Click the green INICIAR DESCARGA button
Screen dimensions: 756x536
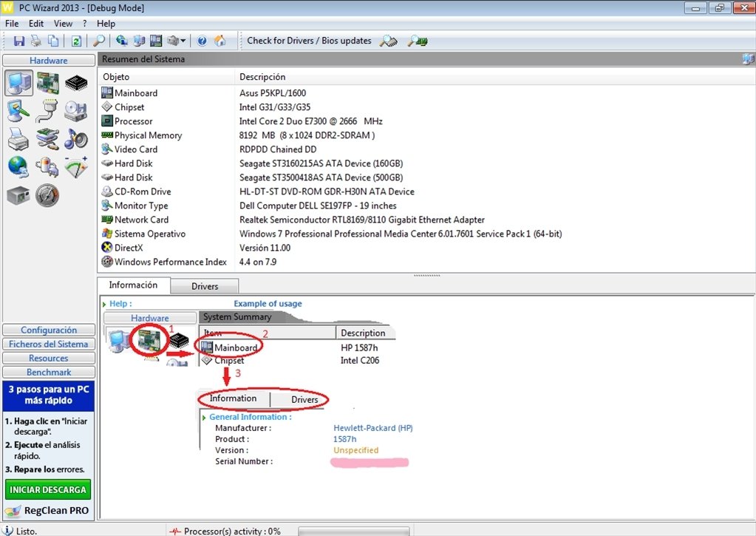click(x=48, y=489)
